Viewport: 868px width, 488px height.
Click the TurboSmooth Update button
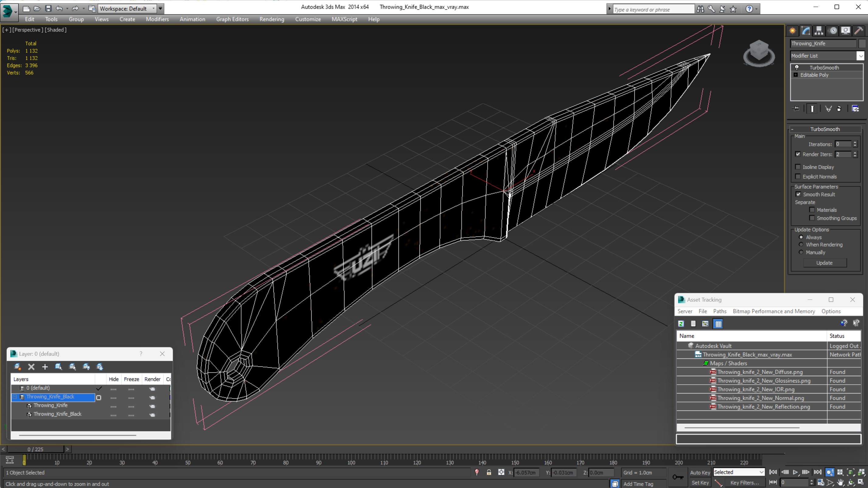pos(824,263)
